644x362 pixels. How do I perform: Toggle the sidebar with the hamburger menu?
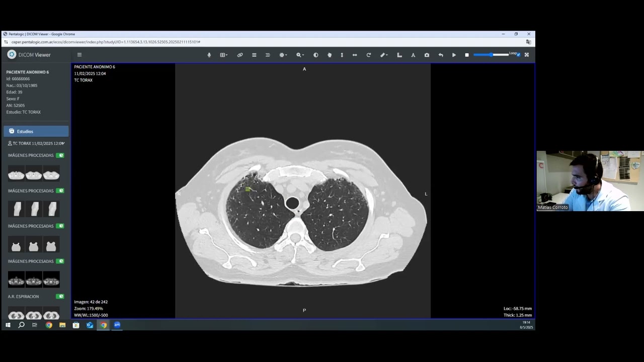[79, 55]
